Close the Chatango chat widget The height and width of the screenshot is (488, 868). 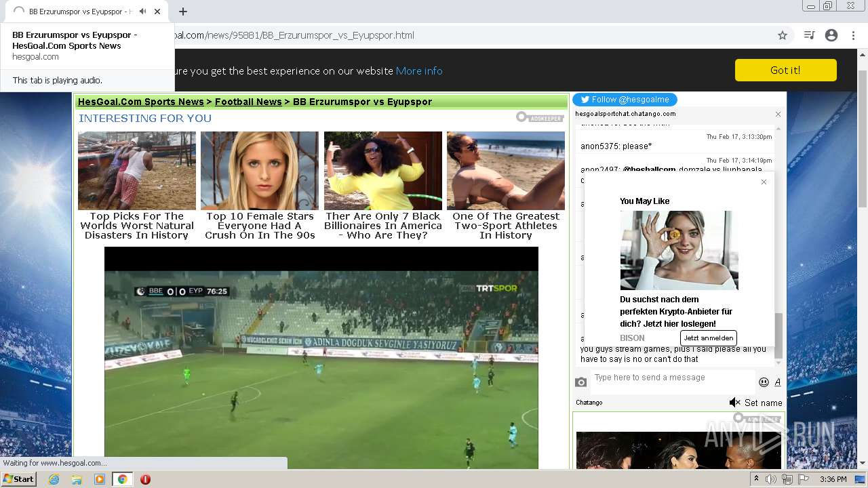click(778, 114)
